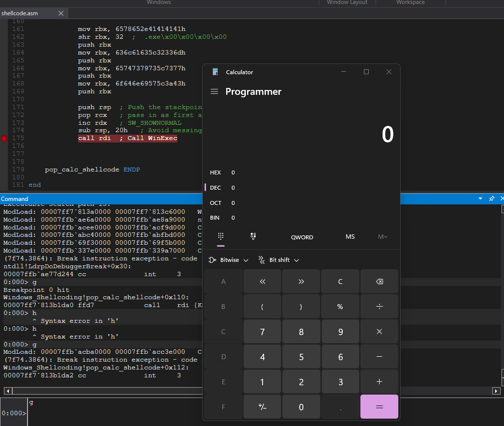Click the 'ntdll!LdrpDoDebuggerBreak+0x30:' output line

click(x=67, y=266)
